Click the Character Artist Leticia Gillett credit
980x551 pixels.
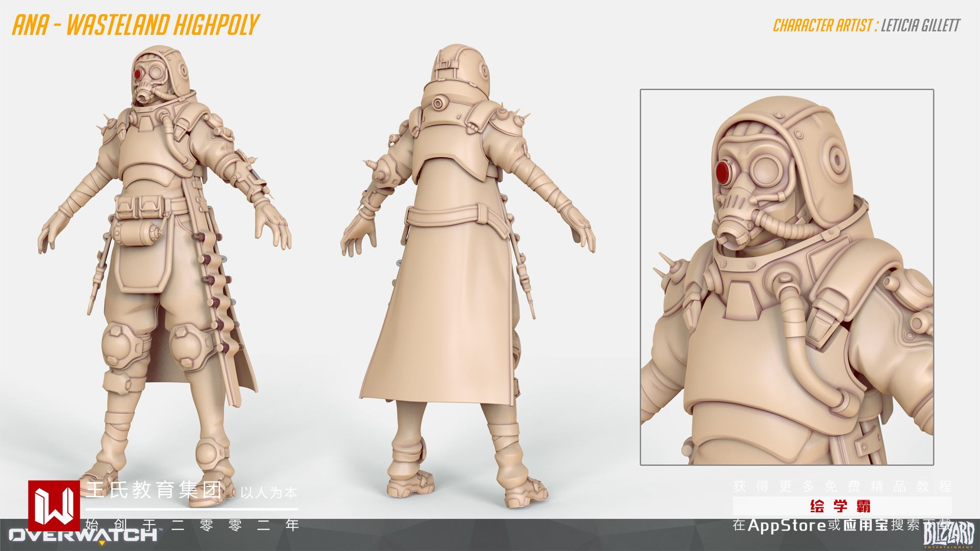[866, 26]
